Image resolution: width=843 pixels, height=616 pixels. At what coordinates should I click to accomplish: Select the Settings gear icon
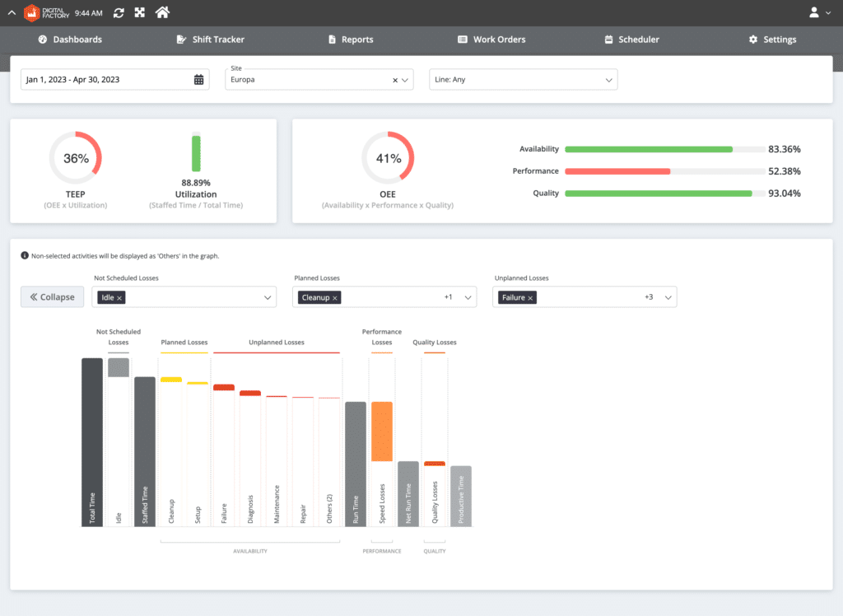(752, 39)
